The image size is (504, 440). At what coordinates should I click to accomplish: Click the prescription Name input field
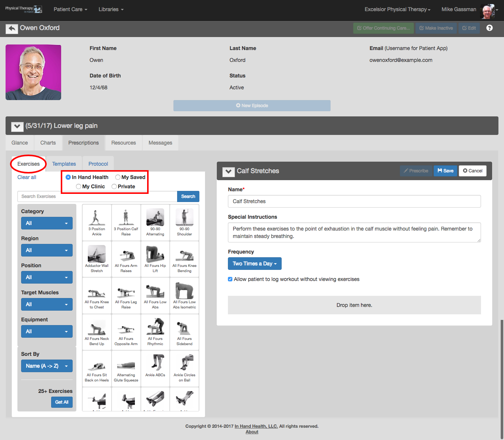pos(354,201)
